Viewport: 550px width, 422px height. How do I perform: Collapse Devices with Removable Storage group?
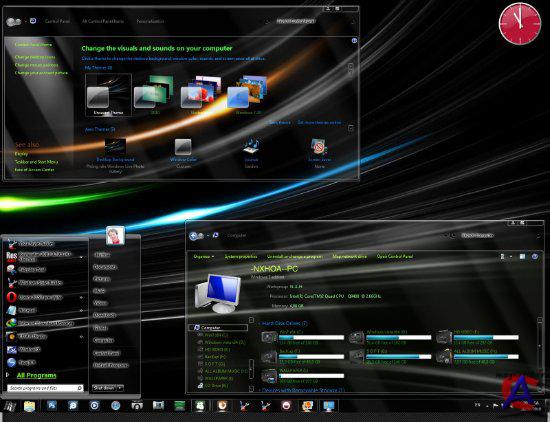pyautogui.click(x=260, y=390)
